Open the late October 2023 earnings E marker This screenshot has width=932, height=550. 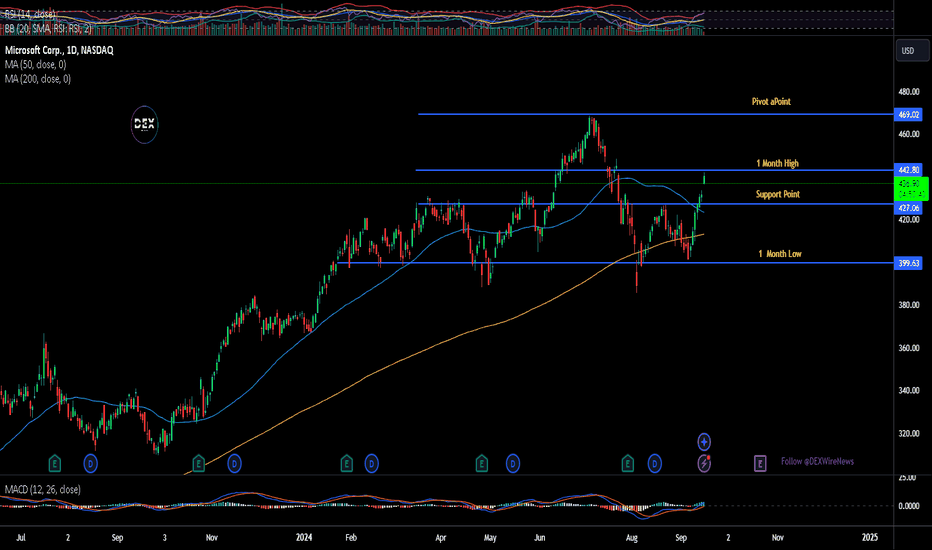[x=199, y=463]
